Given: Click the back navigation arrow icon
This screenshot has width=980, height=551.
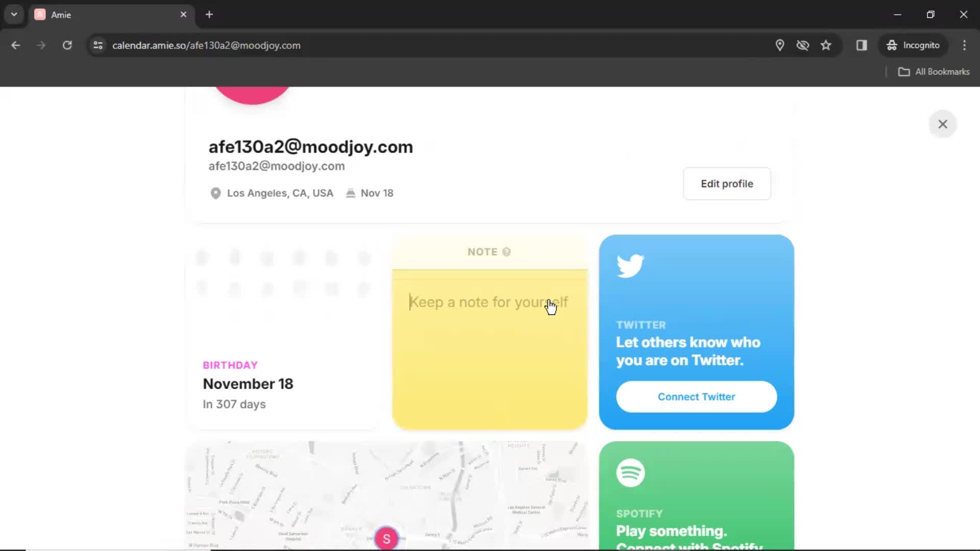Looking at the screenshot, I should point(16,45).
